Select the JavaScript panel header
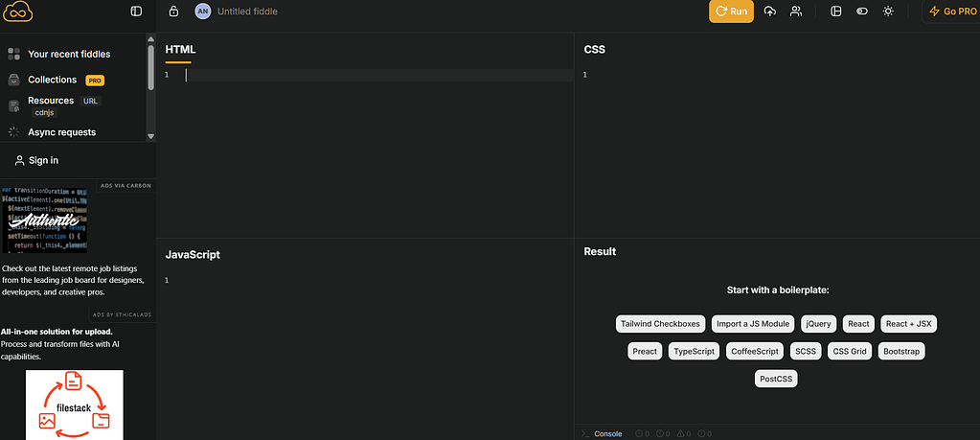980x440 pixels. point(193,255)
